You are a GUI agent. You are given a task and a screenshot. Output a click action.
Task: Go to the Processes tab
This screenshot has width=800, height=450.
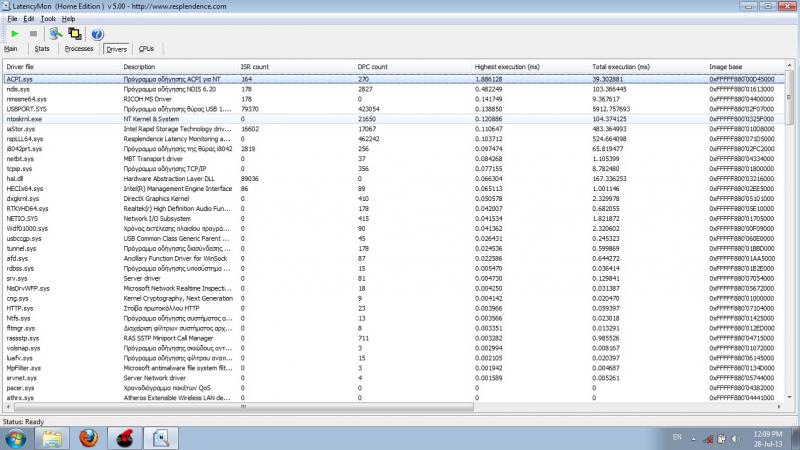[x=78, y=48]
